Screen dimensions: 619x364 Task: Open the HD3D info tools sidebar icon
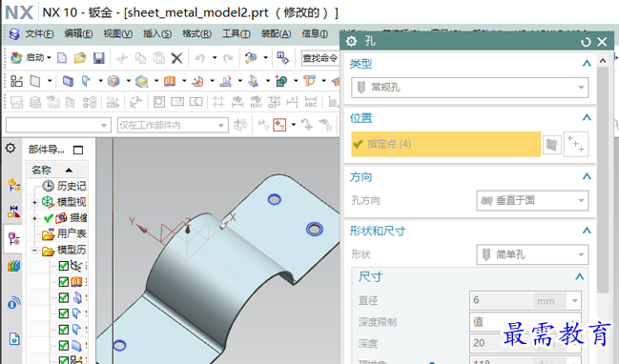click(x=13, y=303)
